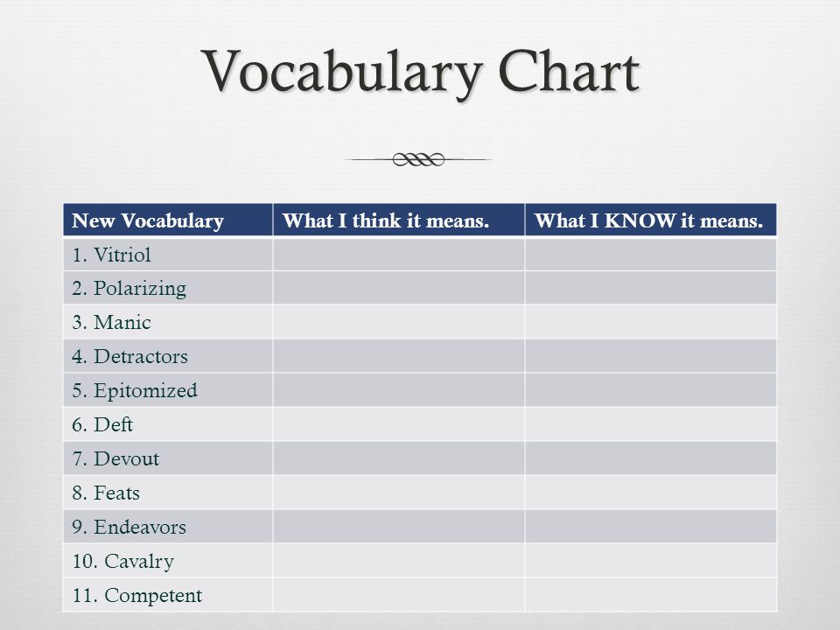840x630 pixels.
Task: Click the '2. Polarizing' cell
Action: click(168, 288)
